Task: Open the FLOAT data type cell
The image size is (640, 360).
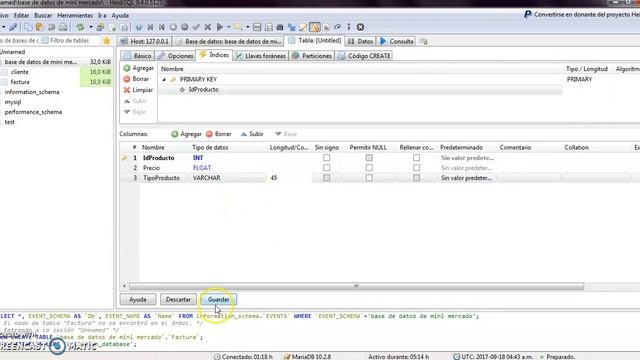Action: tap(228, 168)
